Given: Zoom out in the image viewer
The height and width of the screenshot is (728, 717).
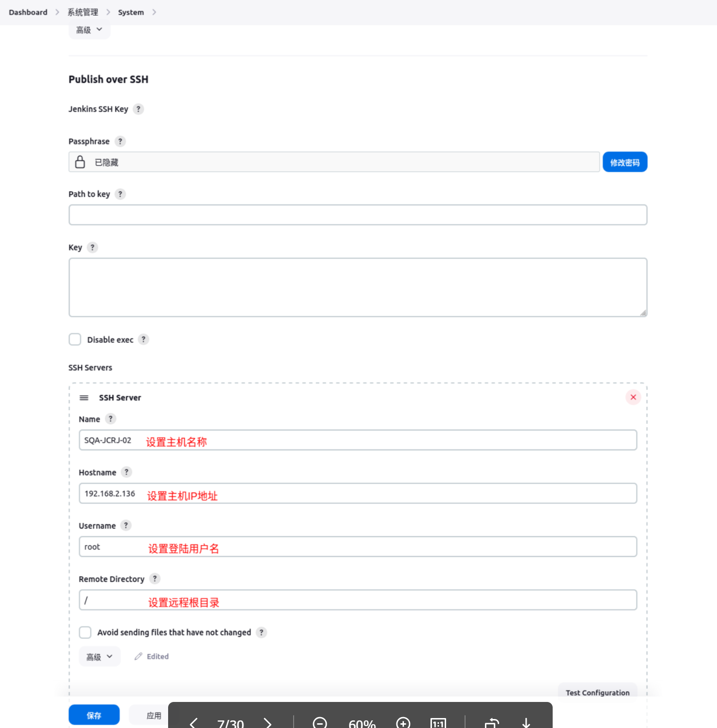Looking at the screenshot, I should click(x=320, y=723).
